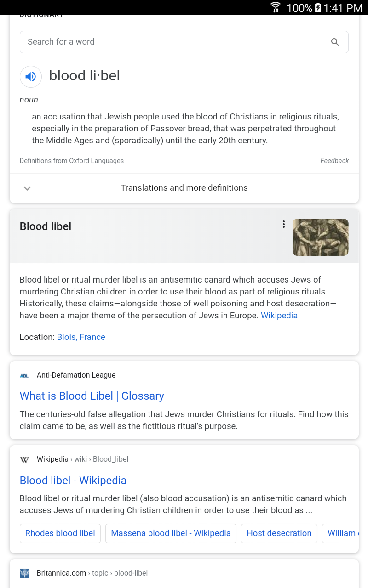Expand Translations and more definitions

[184, 188]
